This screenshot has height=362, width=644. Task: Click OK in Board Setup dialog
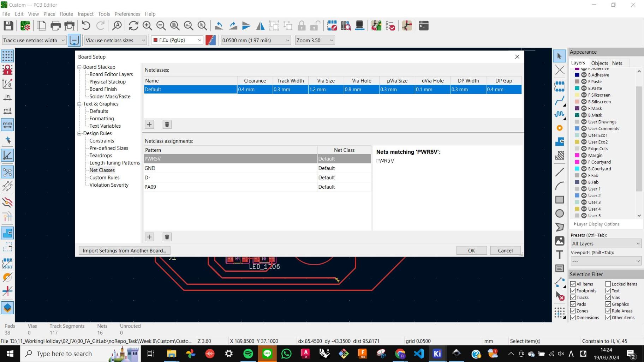pyautogui.click(x=471, y=251)
